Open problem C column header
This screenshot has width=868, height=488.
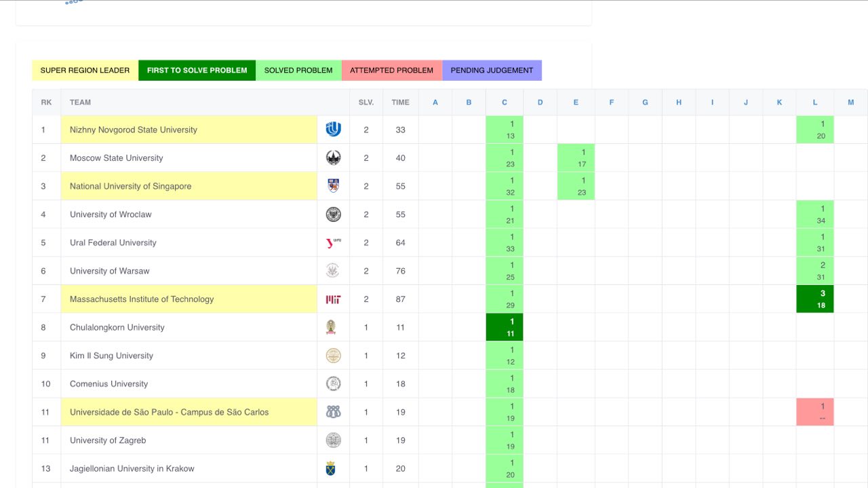pos(505,102)
